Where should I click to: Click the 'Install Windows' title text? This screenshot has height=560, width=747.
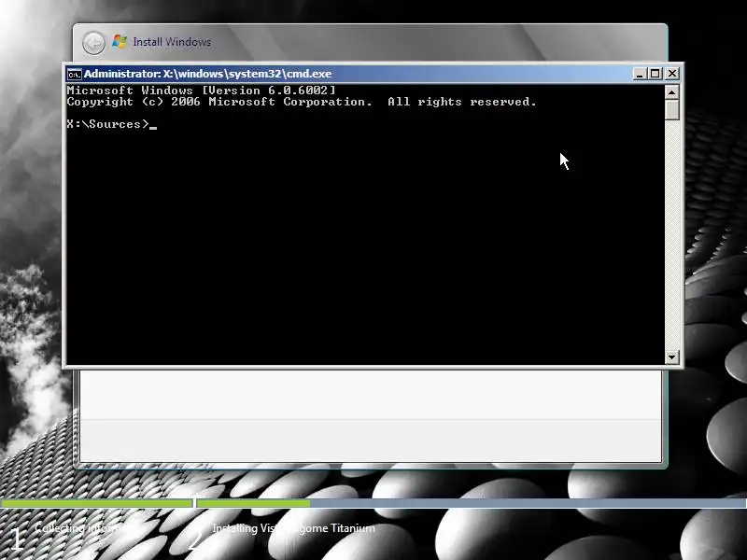[172, 42]
